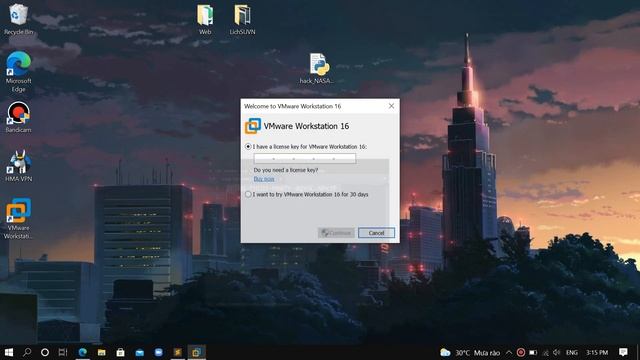Click the Bandicam recording tray icon

pos(520,352)
